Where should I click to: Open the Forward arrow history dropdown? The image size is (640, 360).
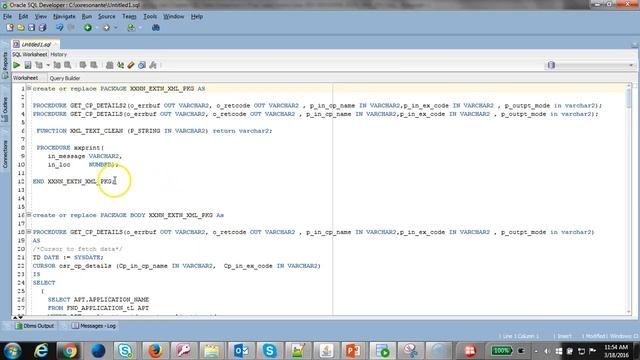116,28
